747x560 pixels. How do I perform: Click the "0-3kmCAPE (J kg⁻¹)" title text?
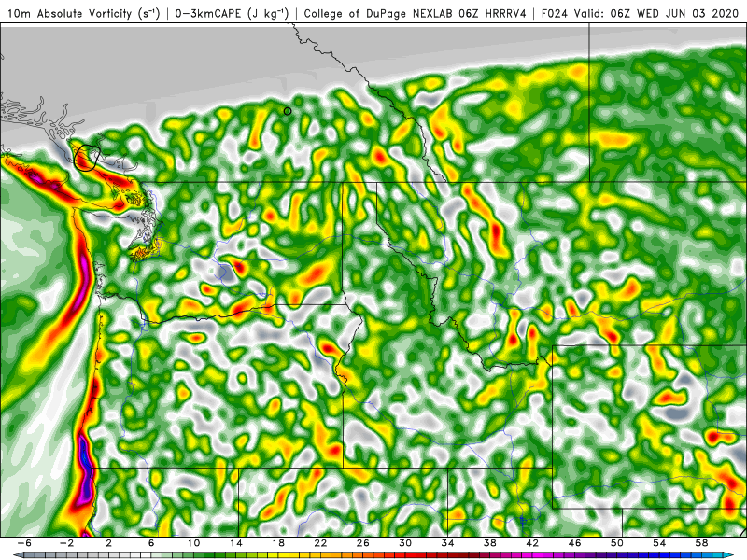coord(232,13)
